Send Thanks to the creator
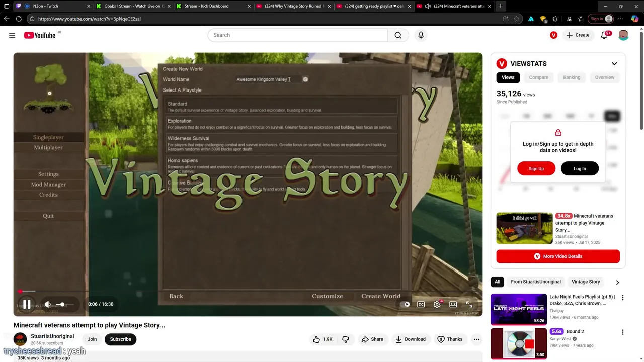Viewport: 644px width, 362px height. (x=450, y=339)
